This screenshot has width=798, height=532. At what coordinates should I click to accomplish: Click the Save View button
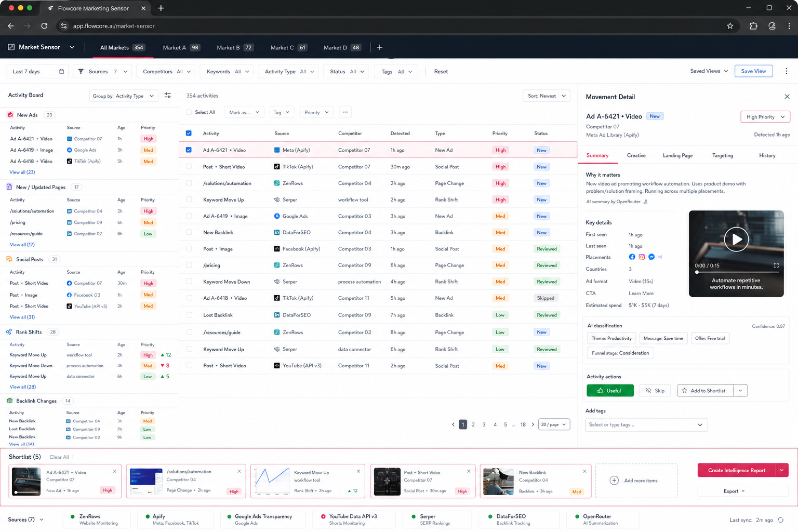coord(753,71)
